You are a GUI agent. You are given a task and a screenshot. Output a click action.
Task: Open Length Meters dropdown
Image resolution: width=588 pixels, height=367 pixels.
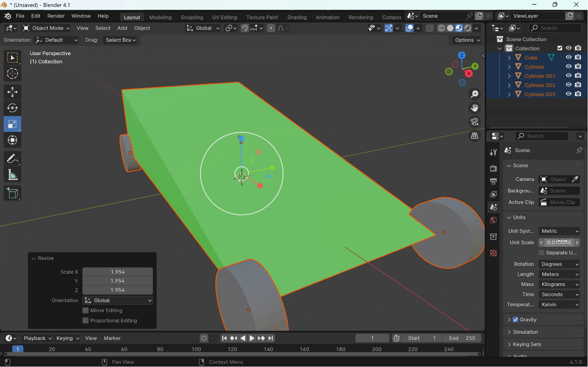560,275
